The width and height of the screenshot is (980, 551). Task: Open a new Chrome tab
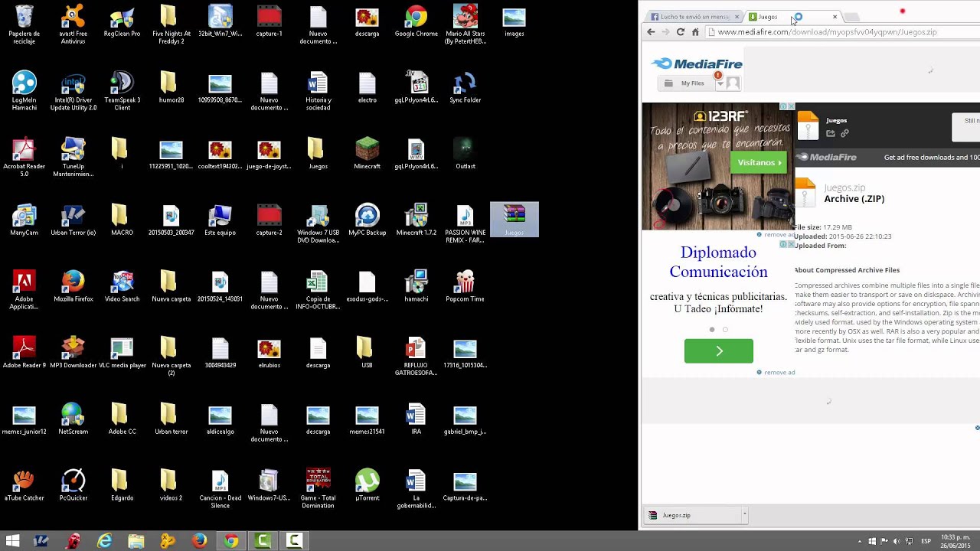[851, 17]
